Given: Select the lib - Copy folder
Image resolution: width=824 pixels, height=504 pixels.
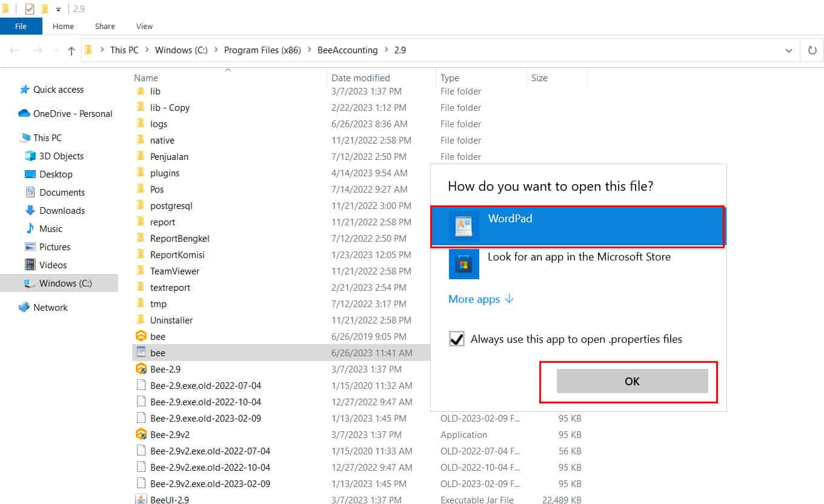Looking at the screenshot, I should click(x=170, y=108).
